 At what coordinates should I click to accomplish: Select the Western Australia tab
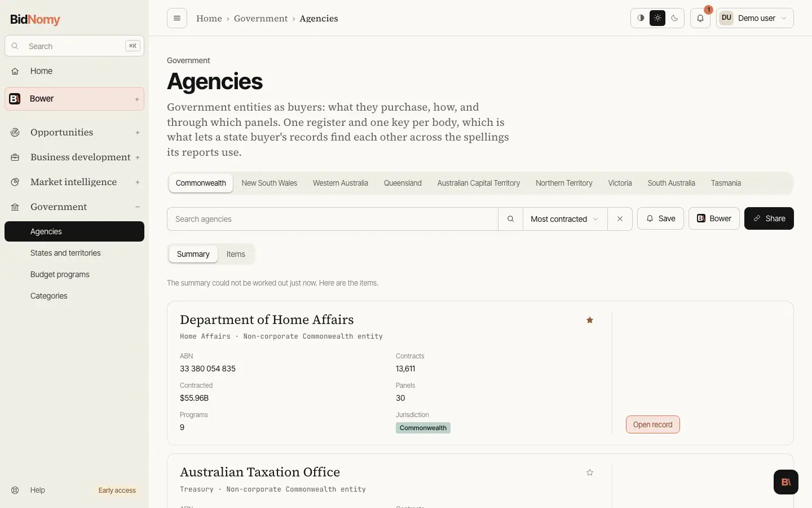[341, 183]
